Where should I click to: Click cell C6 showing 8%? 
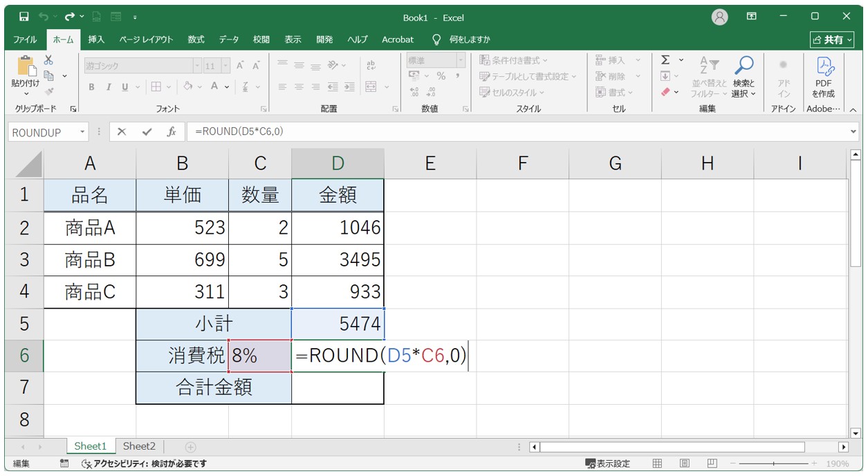coord(260,356)
